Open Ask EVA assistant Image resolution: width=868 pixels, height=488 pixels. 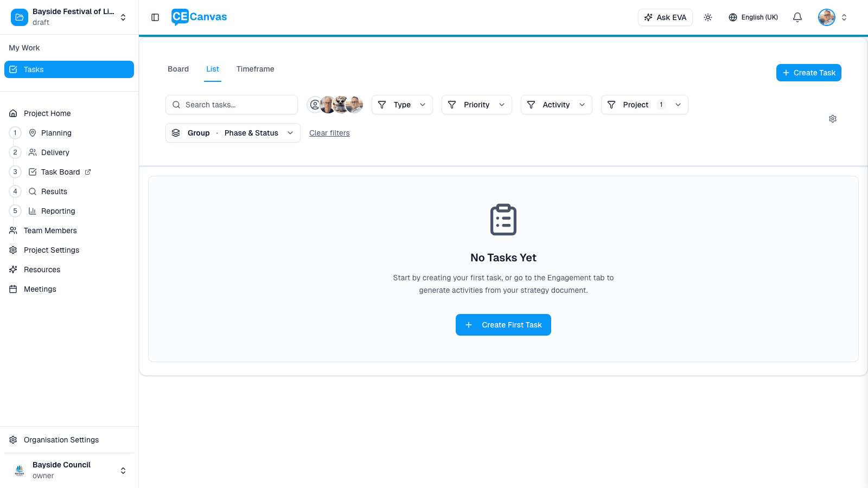click(665, 17)
